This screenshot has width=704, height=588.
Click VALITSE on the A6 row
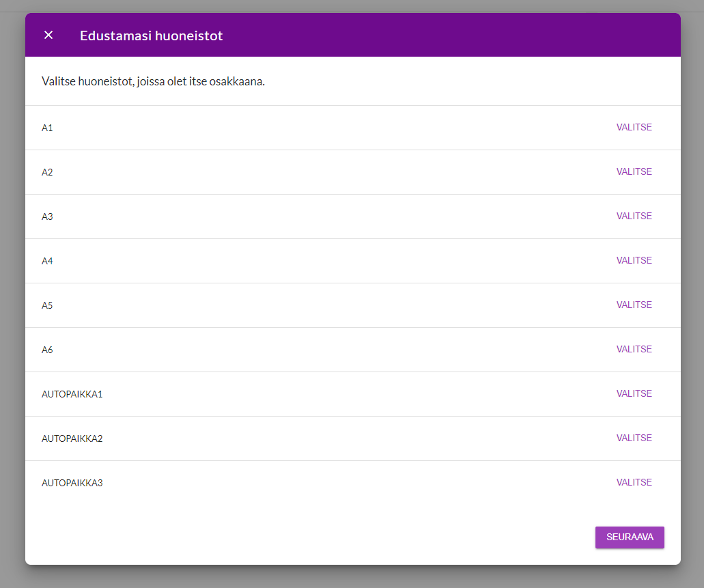pyautogui.click(x=634, y=350)
